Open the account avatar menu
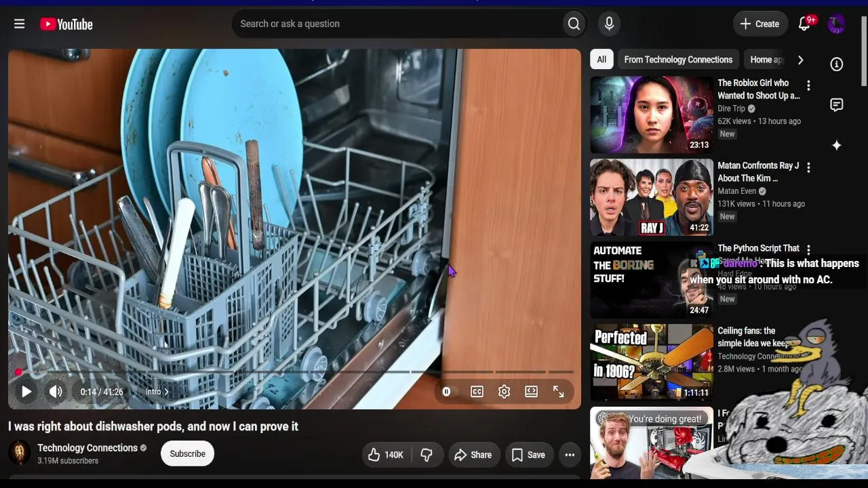 point(836,24)
